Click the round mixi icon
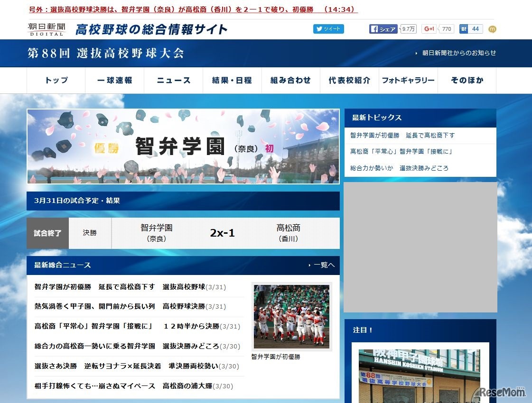Screen dimensions: 532x403 click(x=492, y=29)
